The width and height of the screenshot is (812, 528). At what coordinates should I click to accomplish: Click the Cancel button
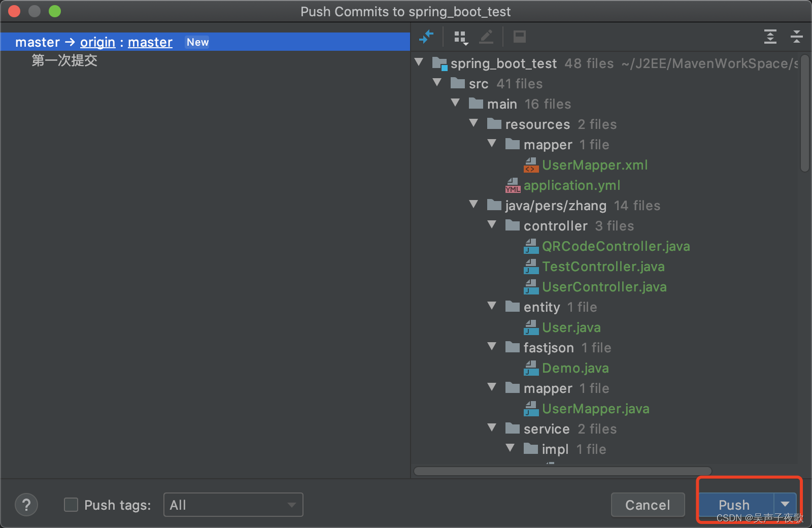click(648, 505)
